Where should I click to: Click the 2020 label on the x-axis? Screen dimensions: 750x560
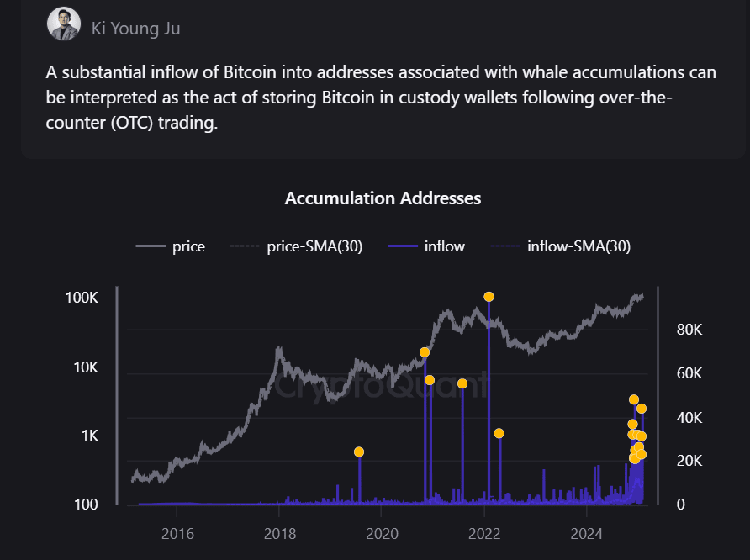[x=381, y=532]
